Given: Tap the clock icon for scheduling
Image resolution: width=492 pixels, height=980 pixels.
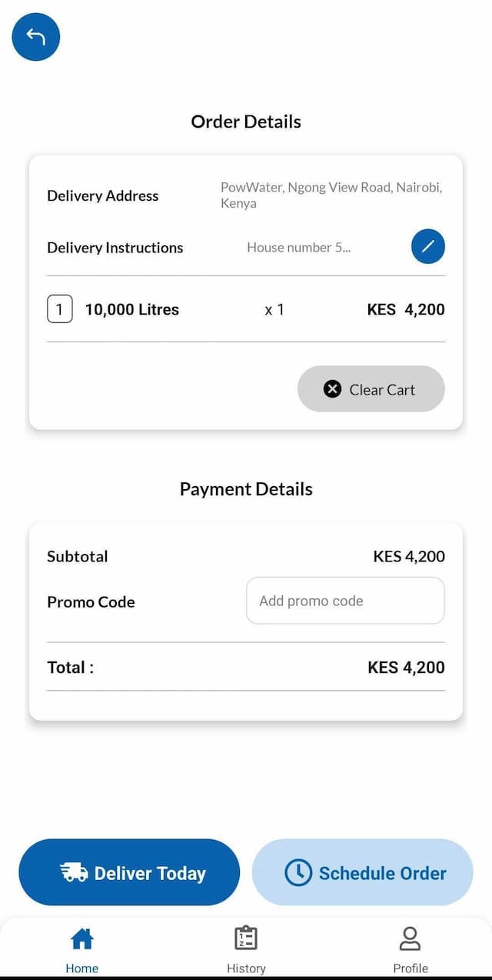Looking at the screenshot, I should [298, 872].
